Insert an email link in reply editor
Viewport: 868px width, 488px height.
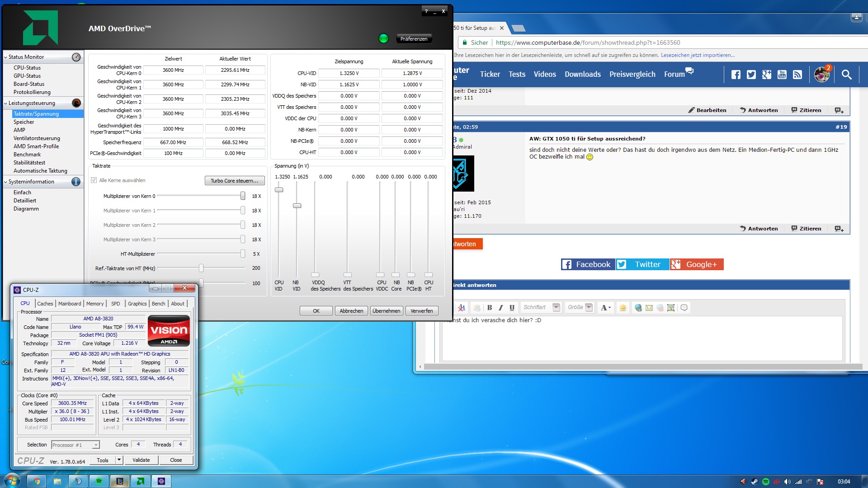[649, 308]
